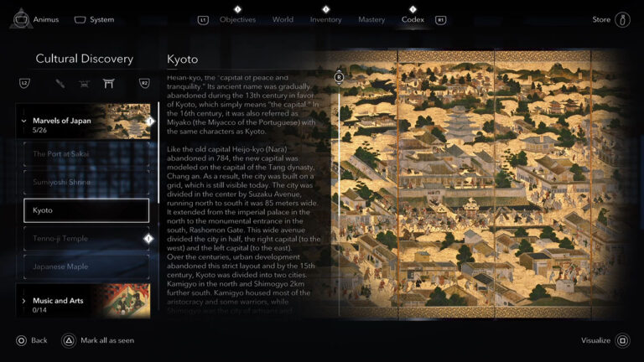Open the Store icon
This screenshot has width=644, height=362.
coord(622,19)
